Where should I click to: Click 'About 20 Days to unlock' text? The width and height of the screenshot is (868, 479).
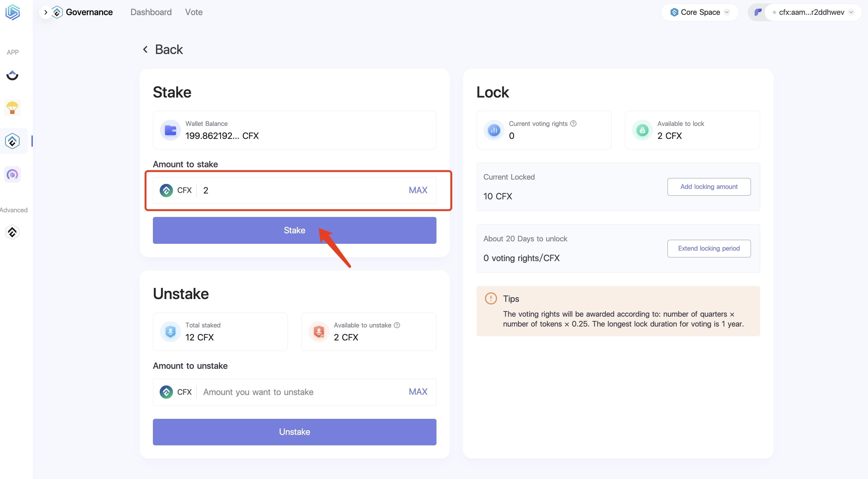coord(525,239)
